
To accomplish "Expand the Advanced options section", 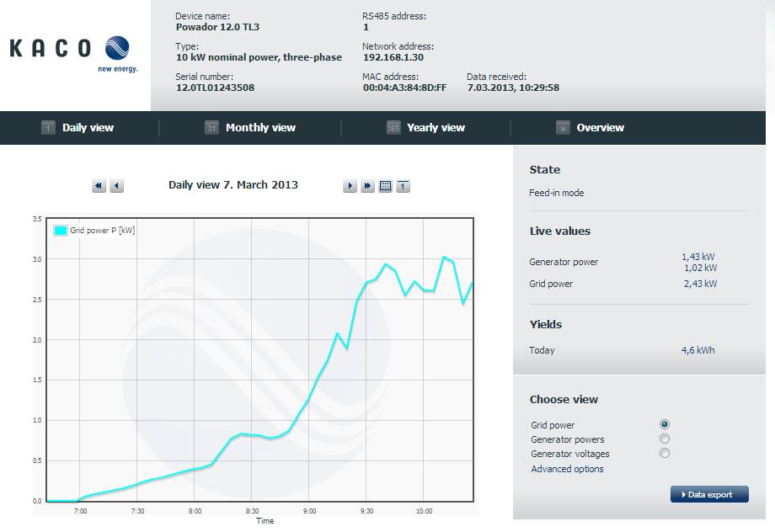I will pos(567,469).
